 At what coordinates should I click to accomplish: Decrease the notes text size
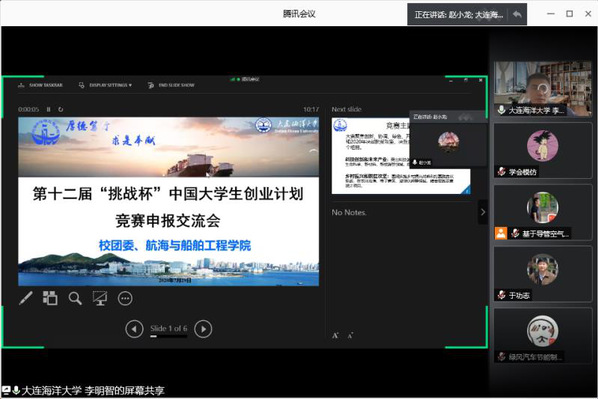click(x=350, y=336)
